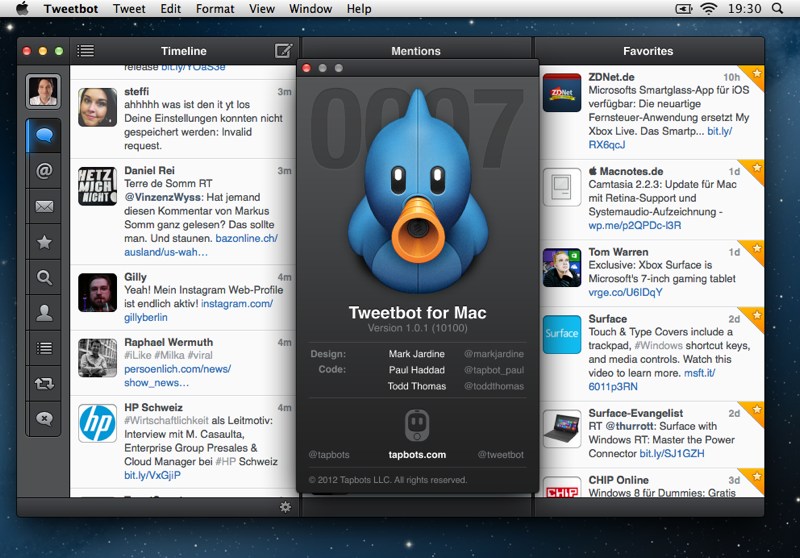800x558 pixels.
Task: Open the bit.ly/SJ1GZH link in Surface-Evangelist tweet
Action: coord(672,453)
